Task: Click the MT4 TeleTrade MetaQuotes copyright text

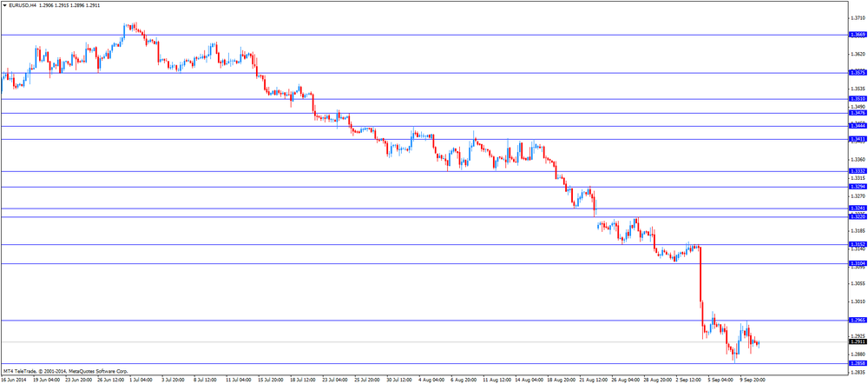Action: point(65,371)
